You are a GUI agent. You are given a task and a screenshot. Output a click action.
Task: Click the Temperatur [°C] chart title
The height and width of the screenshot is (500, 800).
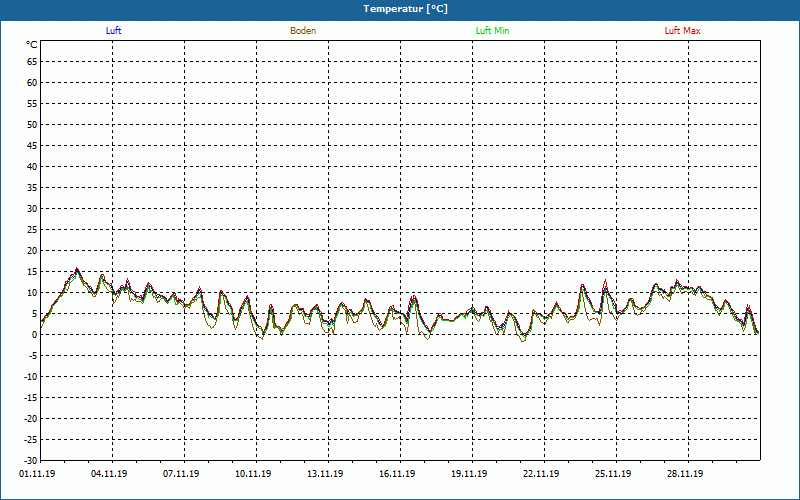pos(406,9)
